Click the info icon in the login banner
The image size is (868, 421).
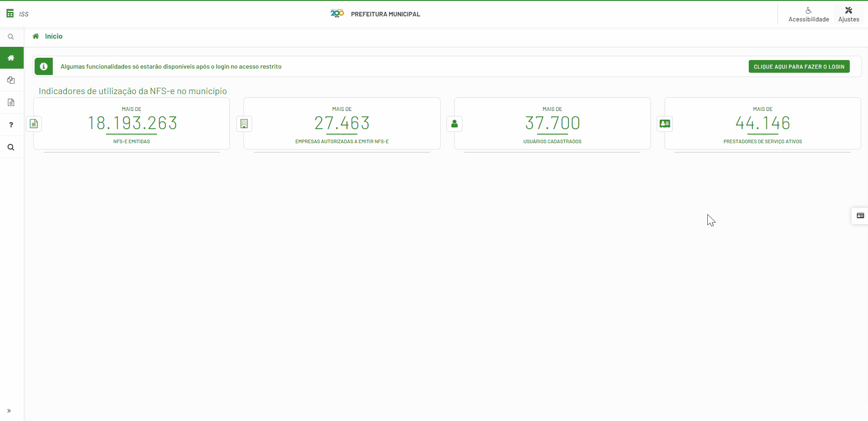[44, 66]
